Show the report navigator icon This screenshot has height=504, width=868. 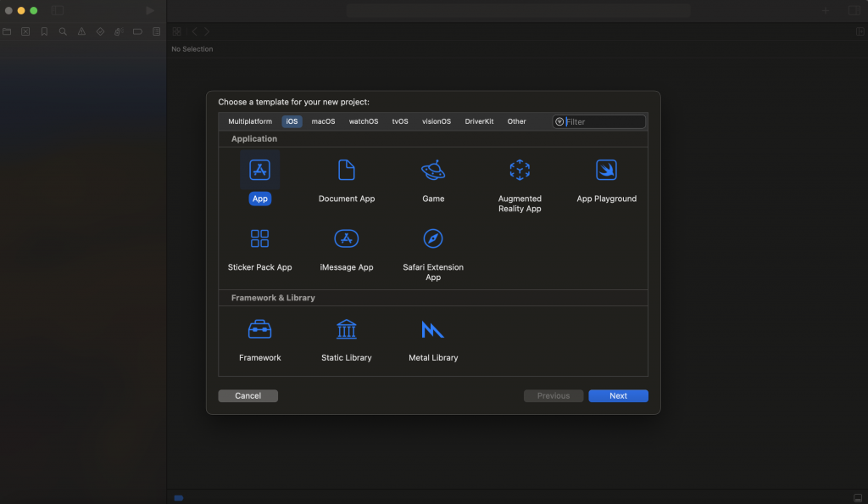point(156,31)
